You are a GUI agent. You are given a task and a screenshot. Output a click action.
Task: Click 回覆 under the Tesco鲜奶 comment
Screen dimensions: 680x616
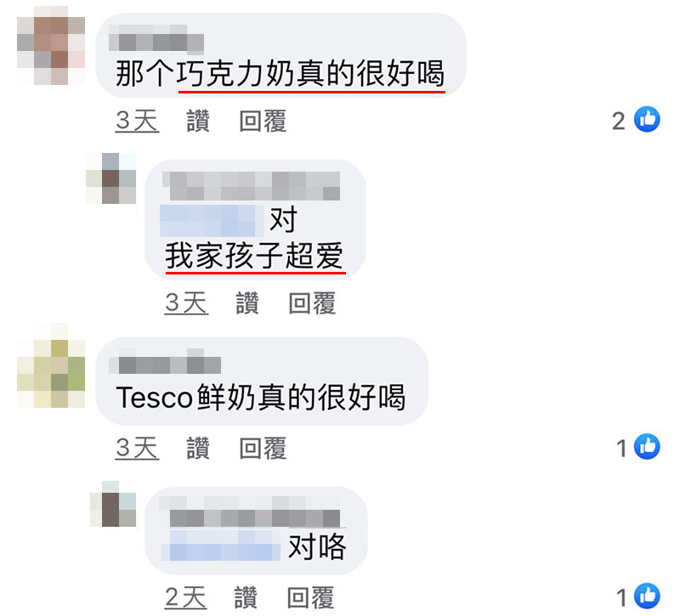(263, 448)
